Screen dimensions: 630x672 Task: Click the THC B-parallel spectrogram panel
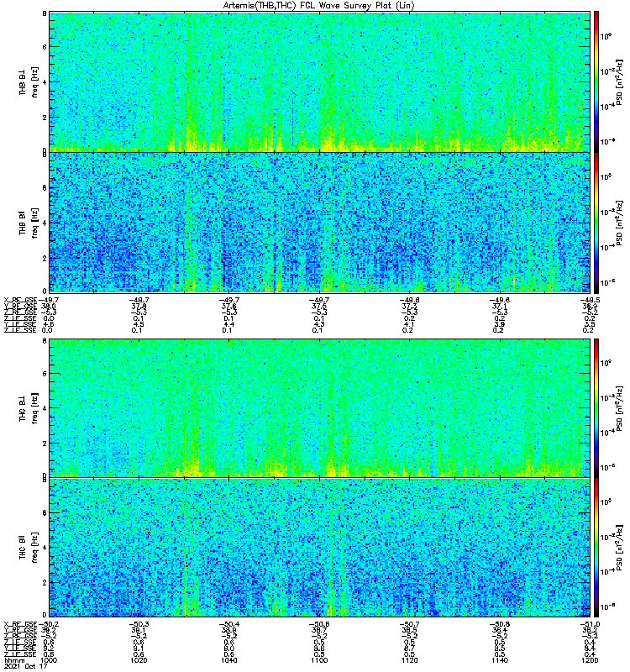point(320,548)
